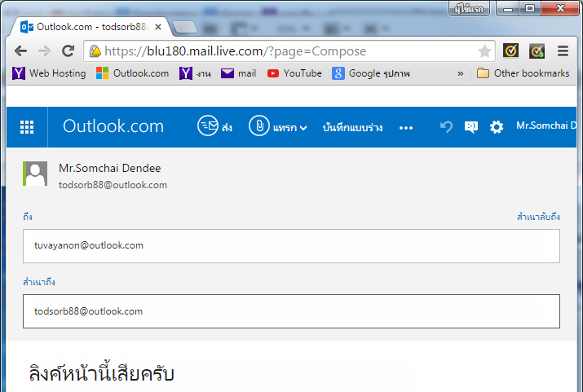The height and width of the screenshot is (392, 583).
Task: Open the messaging chat icon
Action: coord(470,126)
